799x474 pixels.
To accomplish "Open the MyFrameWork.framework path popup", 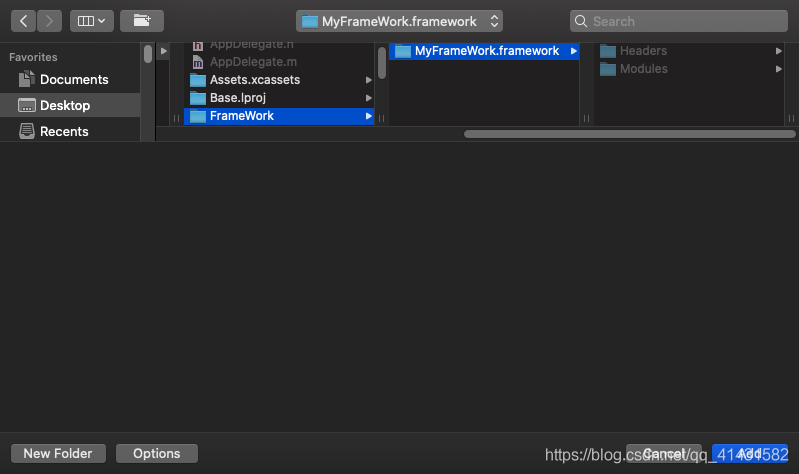I will click(x=399, y=21).
